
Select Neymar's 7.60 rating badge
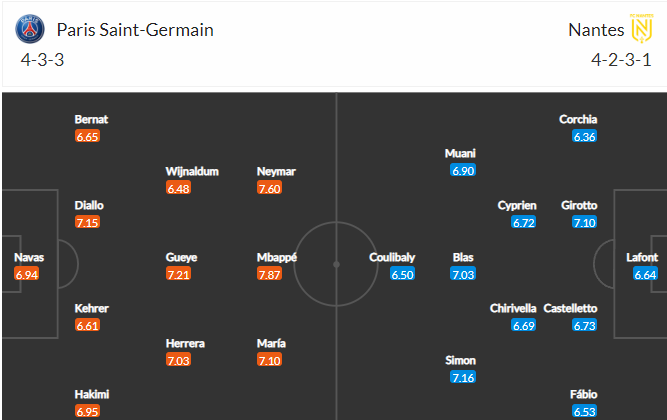(x=271, y=188)
